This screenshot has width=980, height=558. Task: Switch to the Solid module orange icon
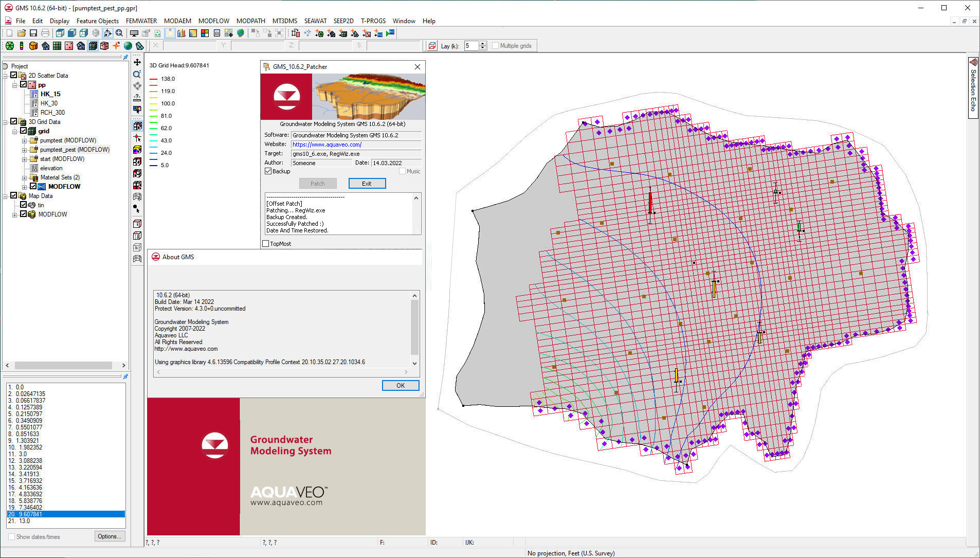33,46
